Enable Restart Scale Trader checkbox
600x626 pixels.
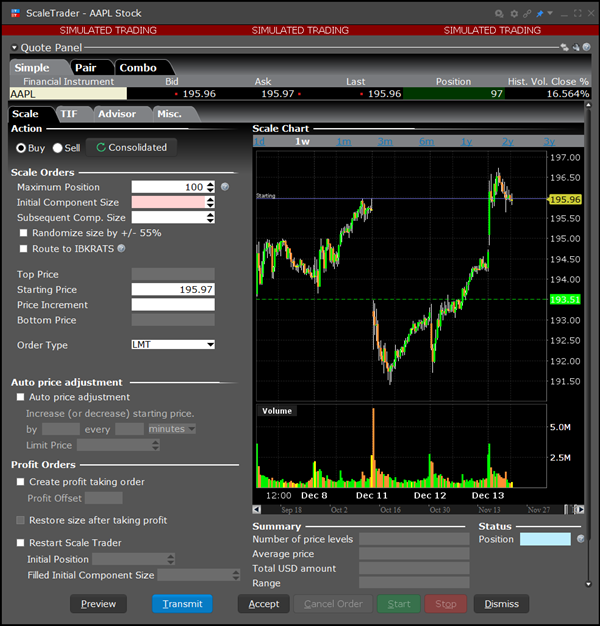tap(20, 543)
